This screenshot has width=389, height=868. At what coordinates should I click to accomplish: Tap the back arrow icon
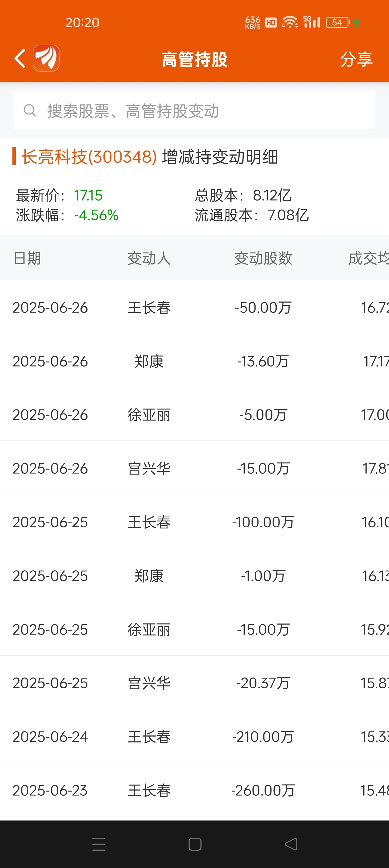19,58
